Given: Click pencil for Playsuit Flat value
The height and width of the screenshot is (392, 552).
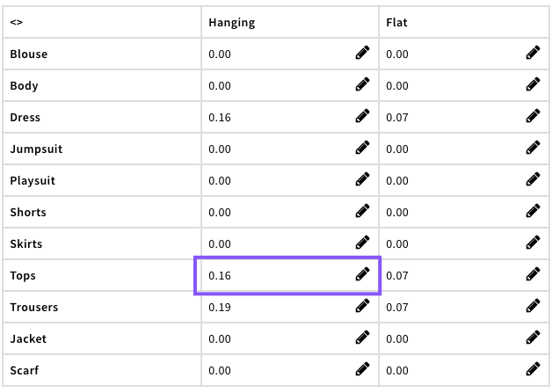Looking at the screenshot, I should 533,180.
